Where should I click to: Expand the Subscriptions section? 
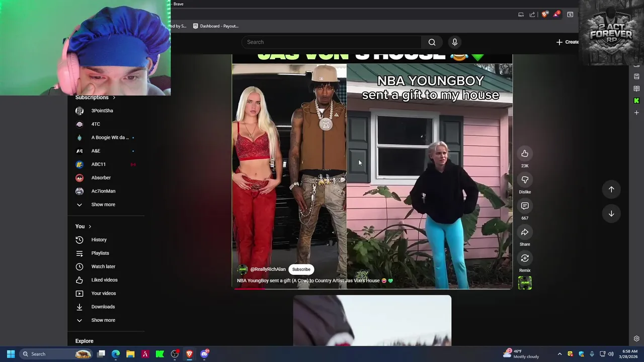click(x=96, y=98)
